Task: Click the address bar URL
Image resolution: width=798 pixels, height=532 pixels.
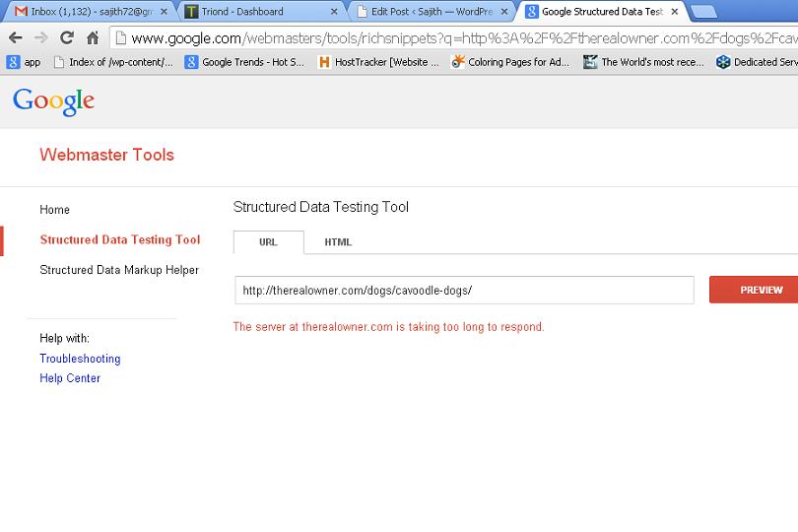Action: pyautogui.click(x=463, y=38)
